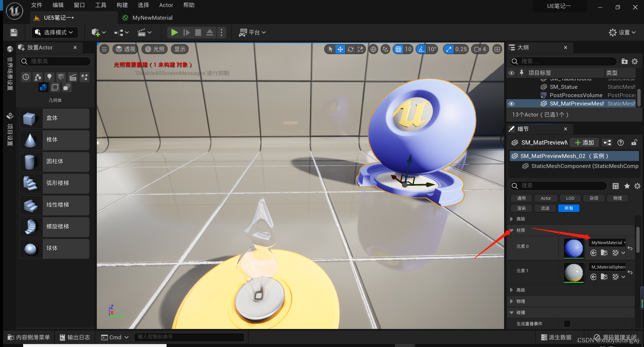Toggle visibility eye of SM_MatPreviewMesh row
The image size is (644, 347).
click(511, 104)
